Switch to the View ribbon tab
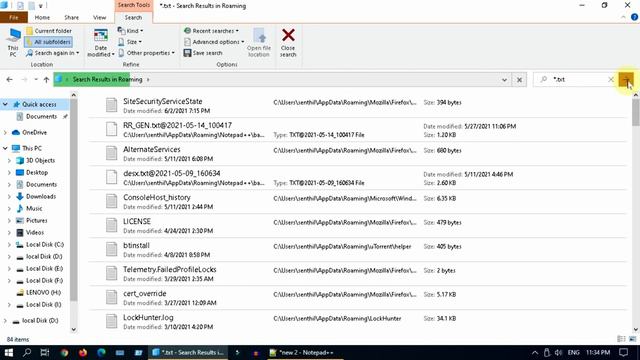 tap(99, 18)
